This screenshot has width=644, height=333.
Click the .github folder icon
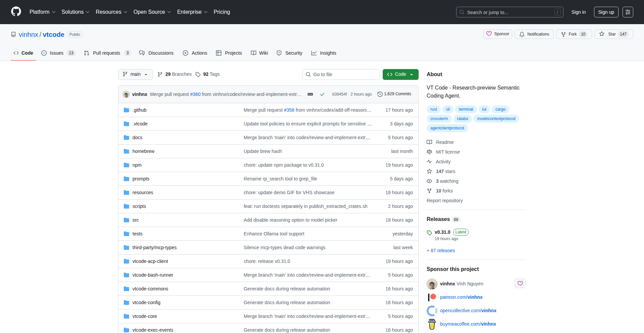point(126,110)
